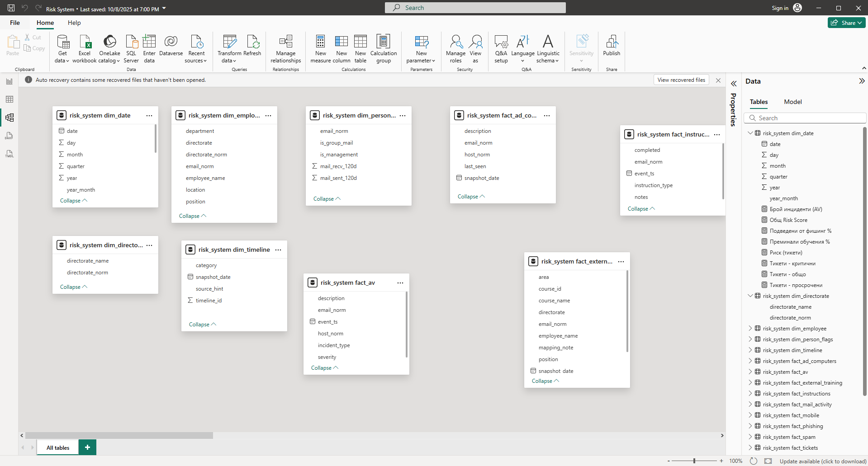
Task: Add a new layout tab with plus button
Action: click(87, 447)
